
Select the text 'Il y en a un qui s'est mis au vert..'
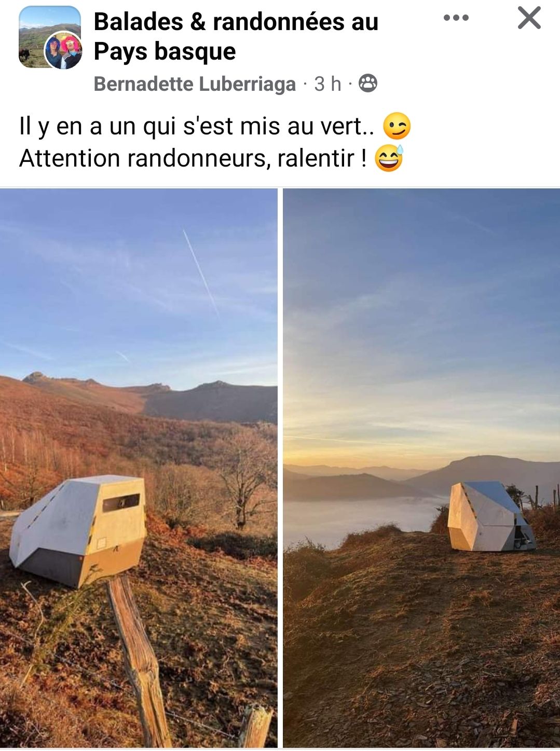click(197, 126)
